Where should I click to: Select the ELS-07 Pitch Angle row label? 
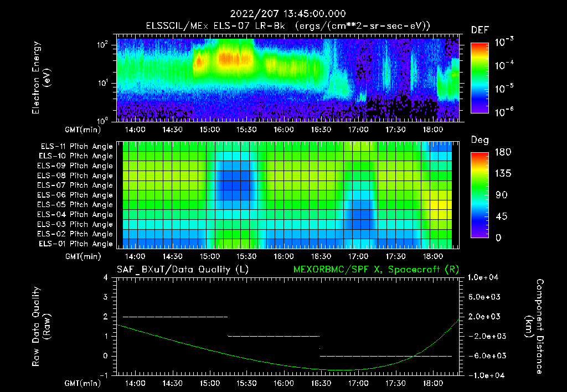click(x=75, y=185)
